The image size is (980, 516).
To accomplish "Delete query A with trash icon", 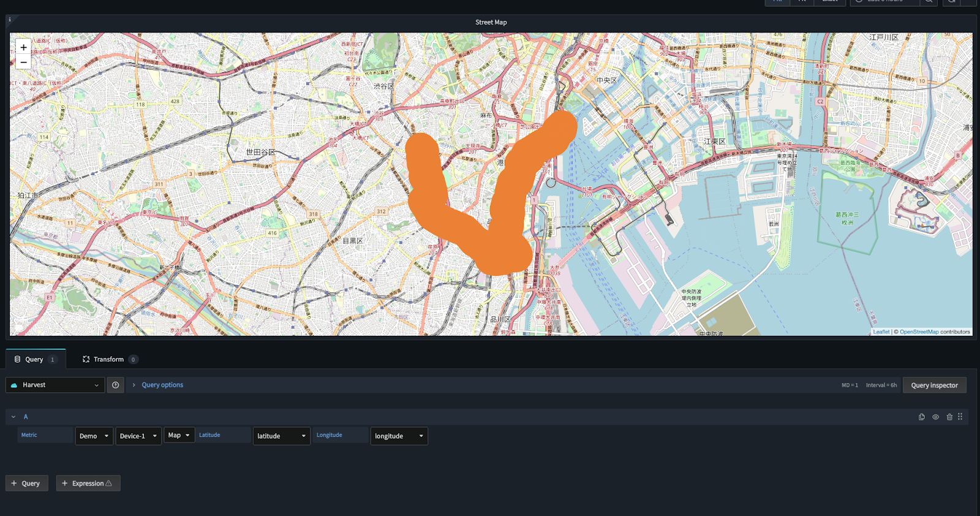I will click(949, 417).
